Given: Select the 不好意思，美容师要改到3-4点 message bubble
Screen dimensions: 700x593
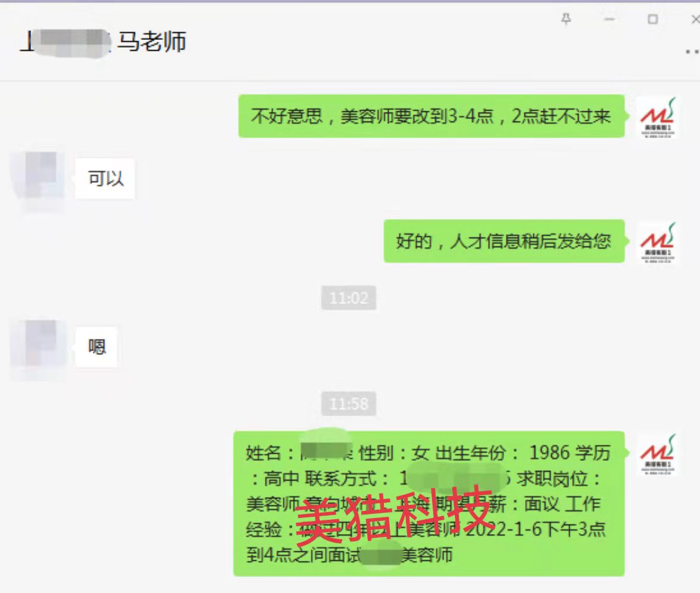Looking at the screenshot, I should (431, 116).
